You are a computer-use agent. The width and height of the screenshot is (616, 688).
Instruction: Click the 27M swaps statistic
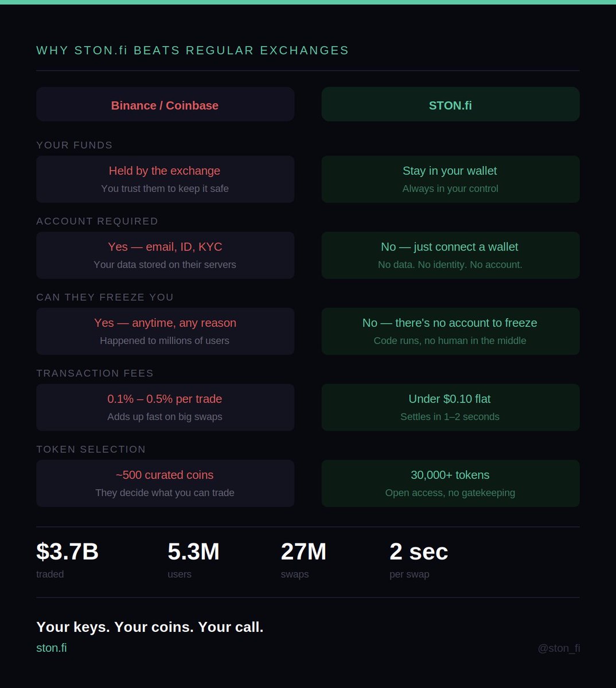(303, 560)
